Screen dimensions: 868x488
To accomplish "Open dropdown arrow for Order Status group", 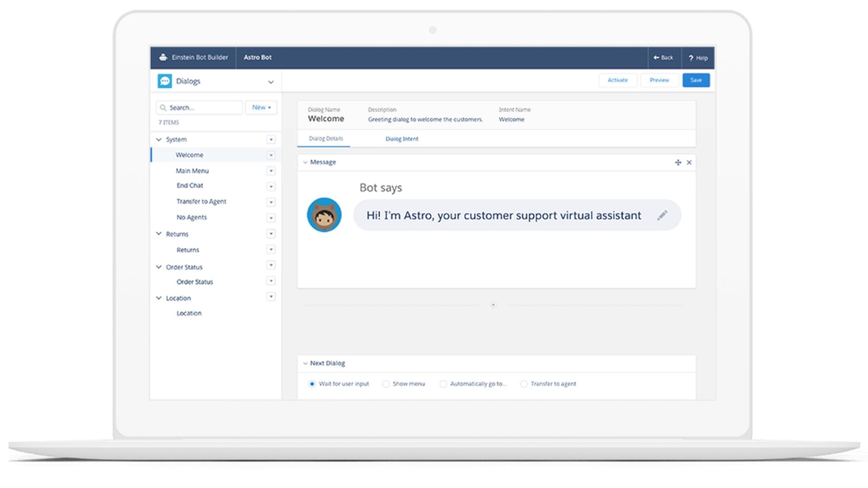I will (271, 265).
